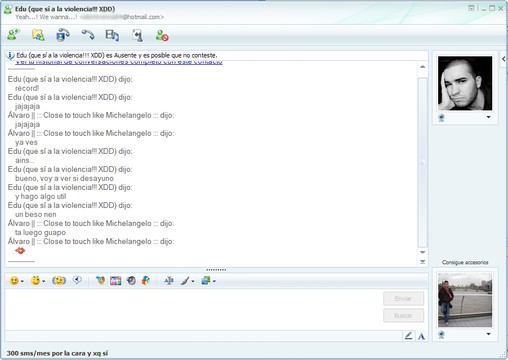Click the Buscar button
This screenshot has height=360, width=508.
403,315
